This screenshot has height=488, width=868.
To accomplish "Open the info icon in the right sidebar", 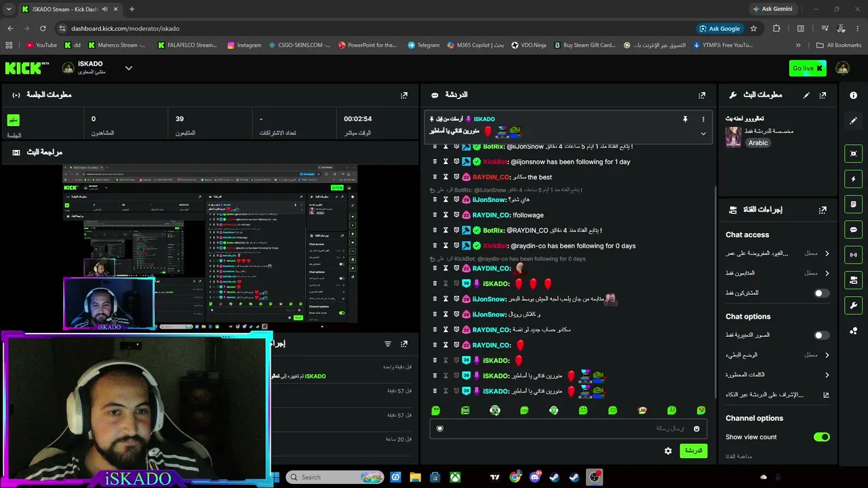I will pyautogui.click(x=853, y=96).
